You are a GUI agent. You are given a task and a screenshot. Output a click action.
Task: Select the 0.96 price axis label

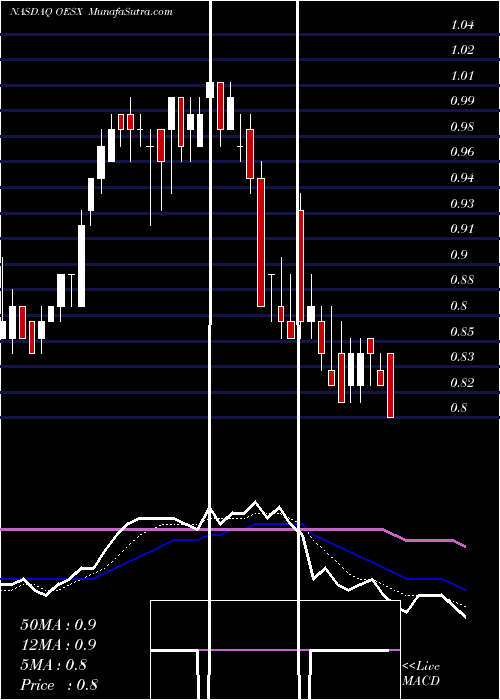(x=462, y=152)
